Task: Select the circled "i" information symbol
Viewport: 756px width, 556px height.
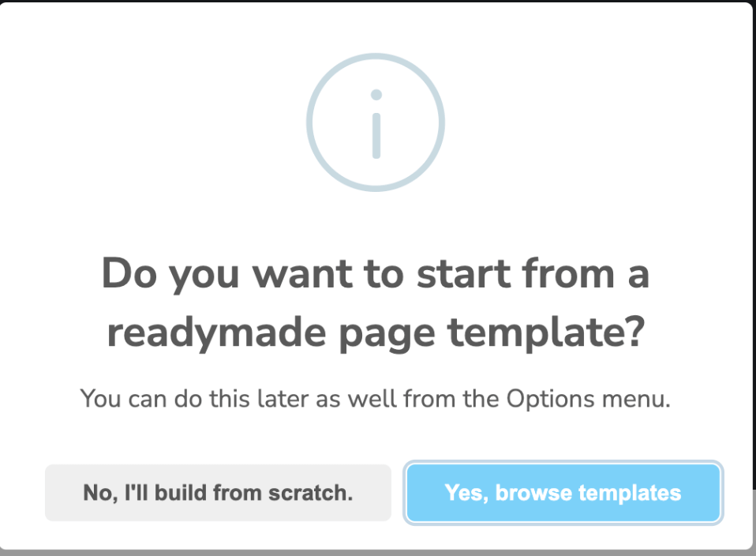Action: point(376,123)
